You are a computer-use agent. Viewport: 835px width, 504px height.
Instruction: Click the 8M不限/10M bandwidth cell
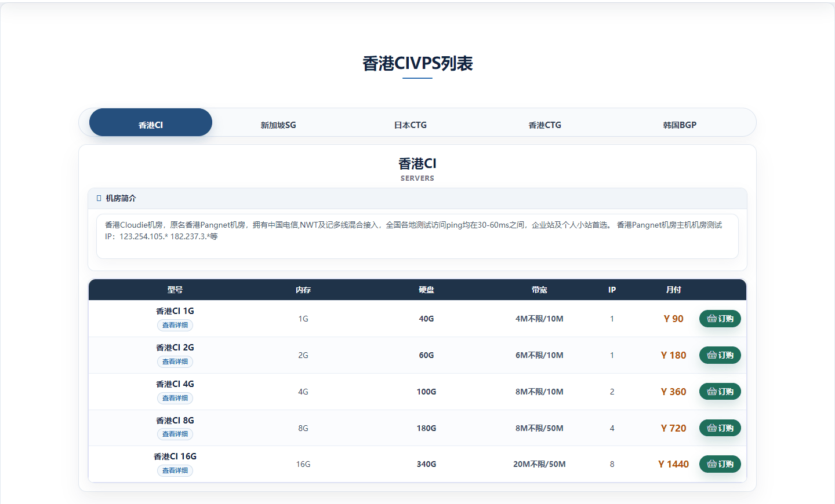point(539,392)
